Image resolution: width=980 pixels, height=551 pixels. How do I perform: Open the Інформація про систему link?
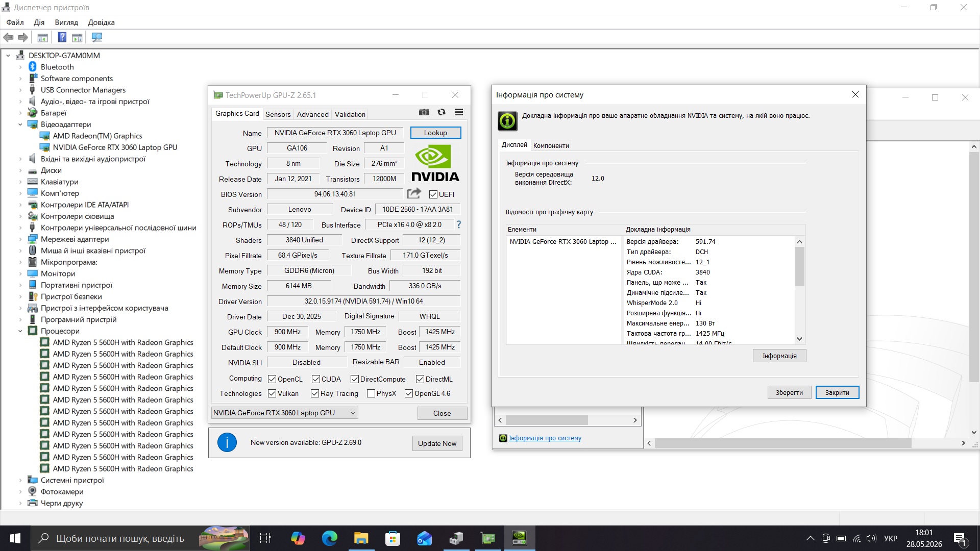point(545,438)
